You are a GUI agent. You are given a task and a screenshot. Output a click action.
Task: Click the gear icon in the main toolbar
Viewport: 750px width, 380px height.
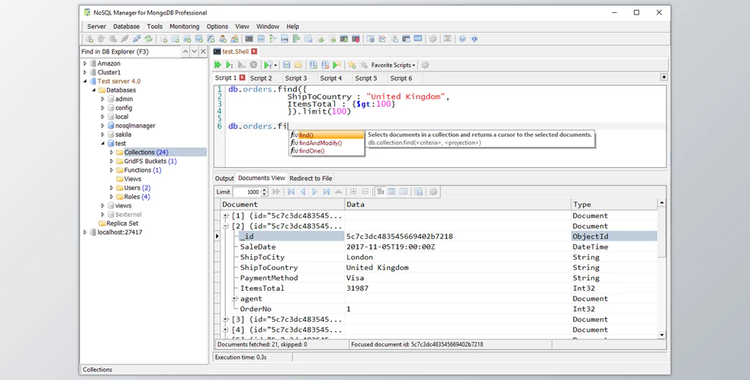point(433,39)
